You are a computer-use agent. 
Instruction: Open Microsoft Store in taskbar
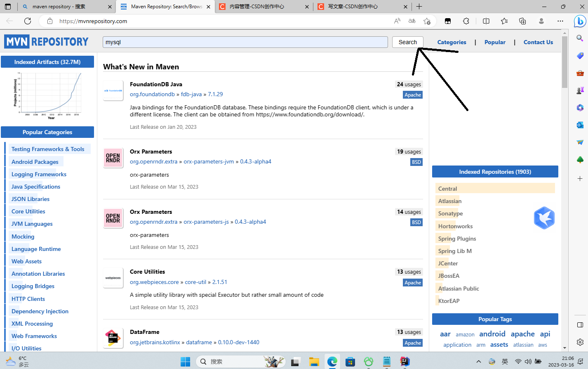350,362
